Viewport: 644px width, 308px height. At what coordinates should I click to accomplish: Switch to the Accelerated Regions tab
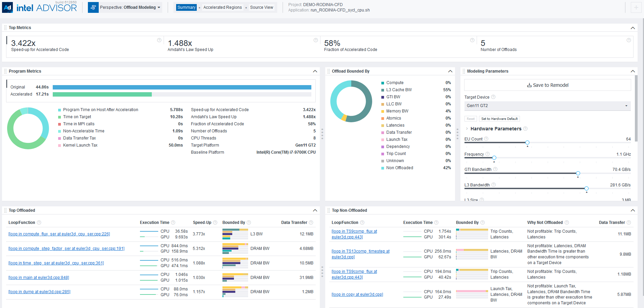point(222,7)
